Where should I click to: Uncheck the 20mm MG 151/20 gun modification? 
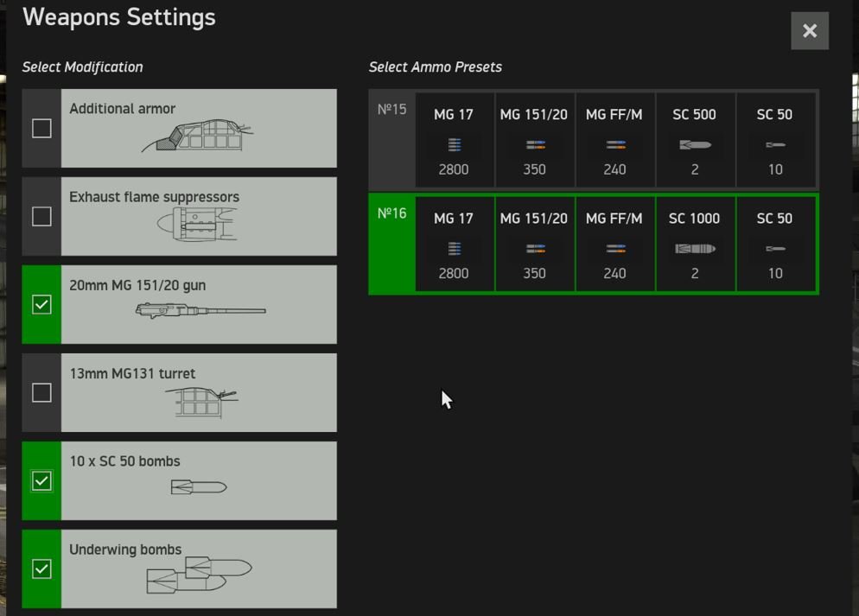coord(41,304)
